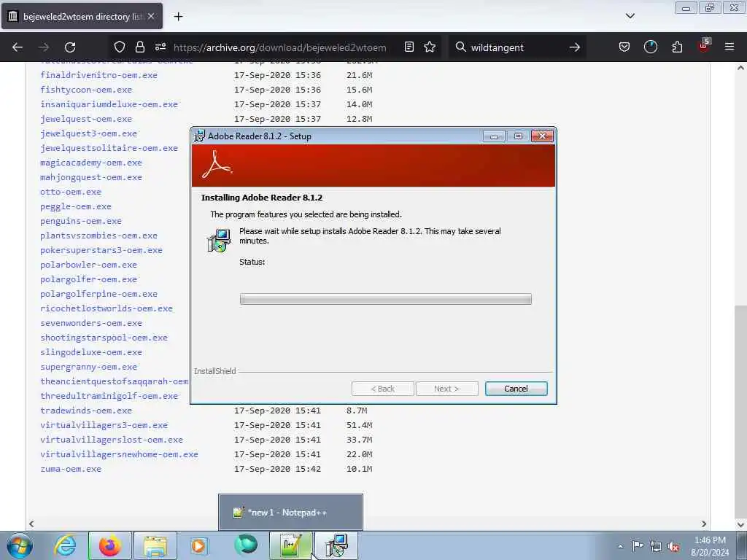747x560 pixels.
Task: Click virtualvillagersnewhome-oem.exe link
Action: [119, 454]
